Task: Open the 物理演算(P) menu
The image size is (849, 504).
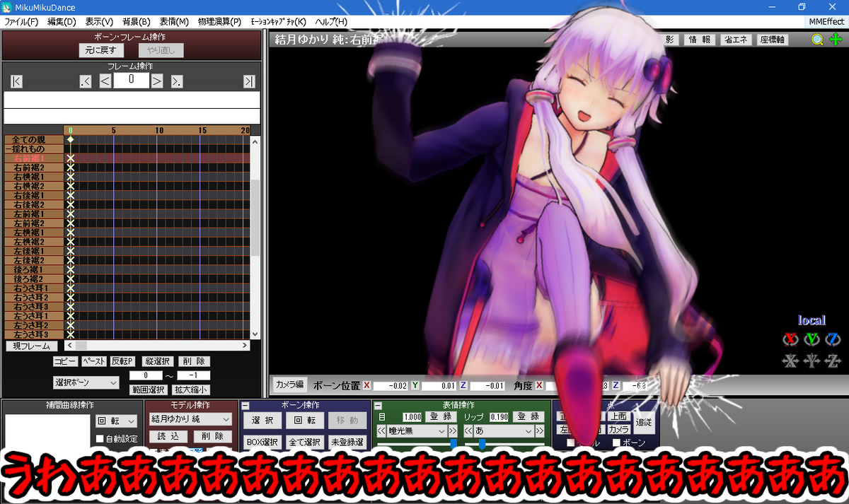Action: [x=219, y=22]
